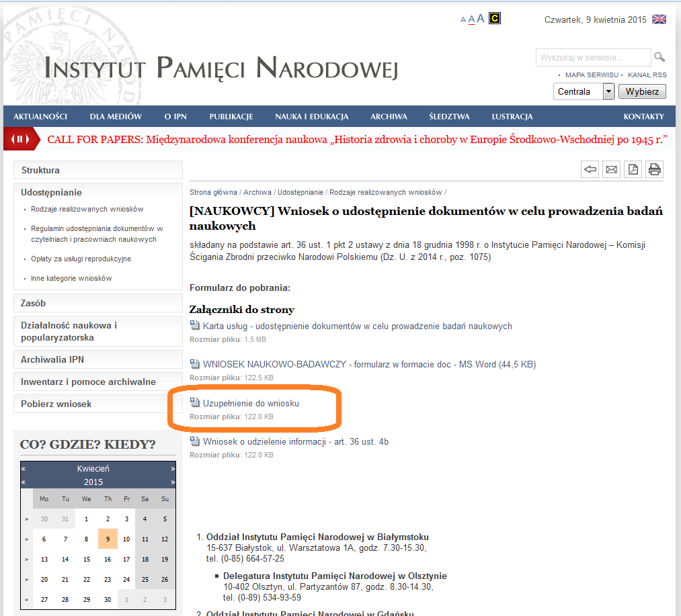Select day 16 in April calendar

(108, 559)
